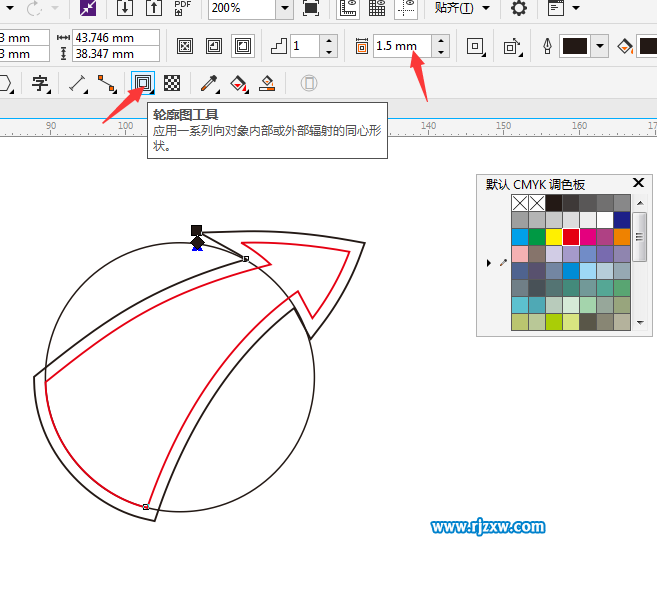
Task: Open the dropdown arrow next to Redo
Action: (55, 8)
